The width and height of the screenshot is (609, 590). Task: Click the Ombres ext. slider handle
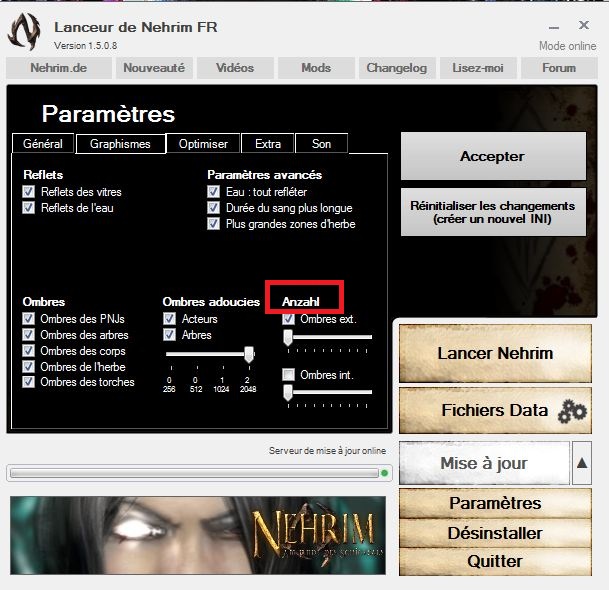point(288,338)
